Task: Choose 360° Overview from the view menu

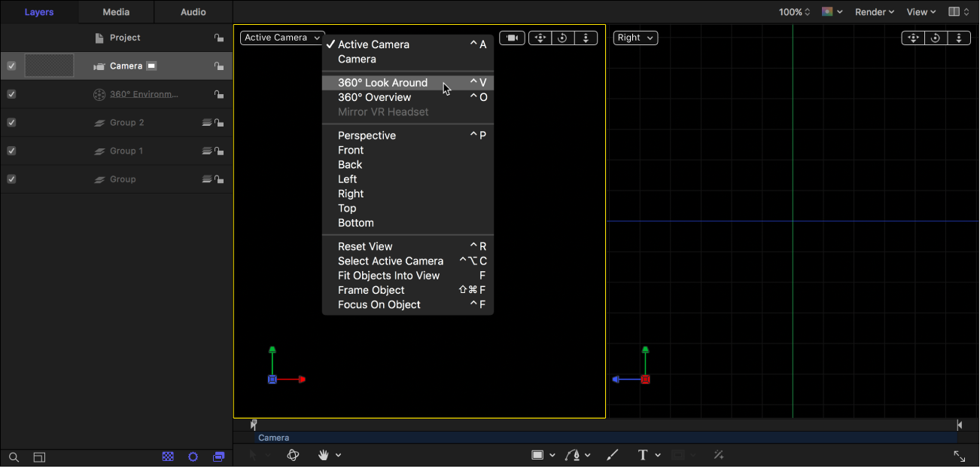Action: pyautogui.click(x=374, y=96)
